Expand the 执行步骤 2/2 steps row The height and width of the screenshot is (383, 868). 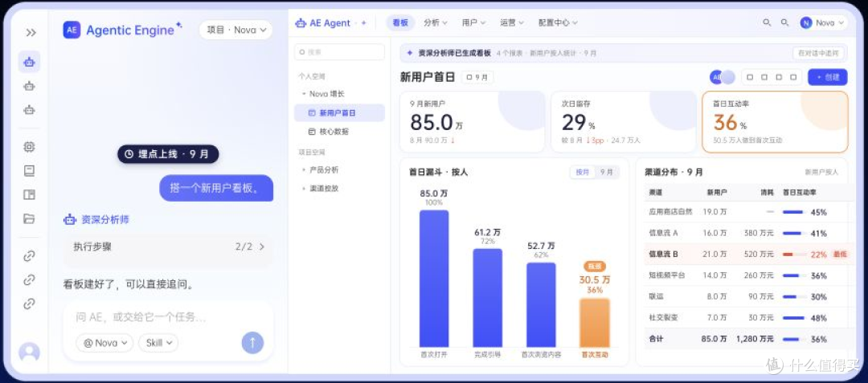pyautogui.click(x=169, y=247)
